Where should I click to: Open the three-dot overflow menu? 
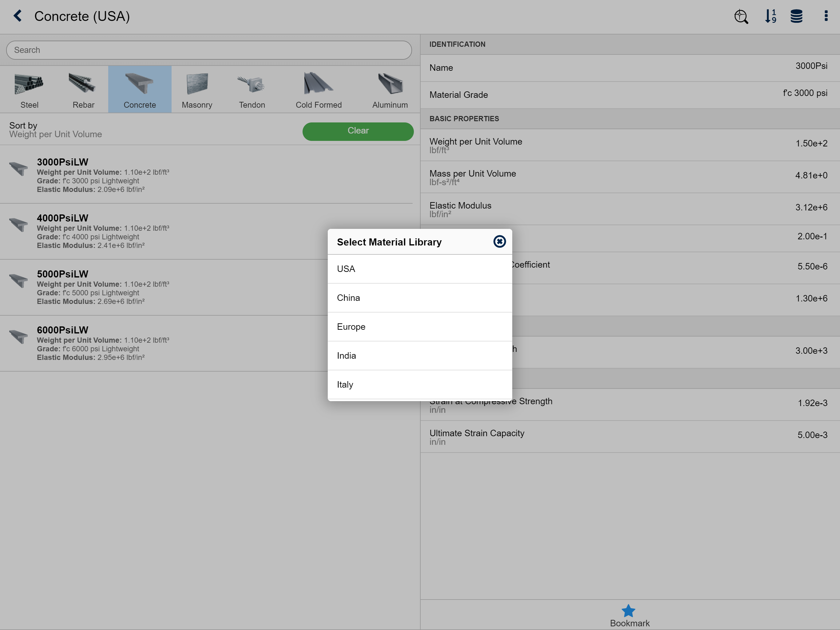pos(826,16)
